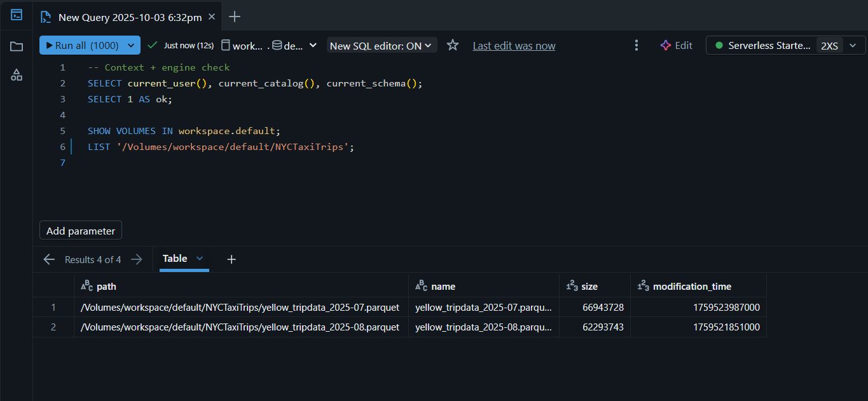Open the catalog selector 'work...'
The height and width of the screenshot is (401, 868).
point(242,46)
